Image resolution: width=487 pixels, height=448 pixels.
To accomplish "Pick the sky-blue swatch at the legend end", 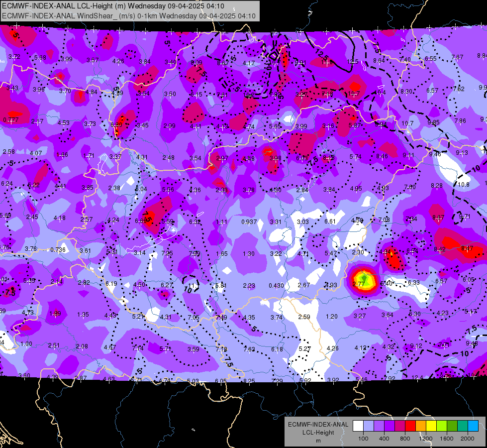I will (473, 426).
